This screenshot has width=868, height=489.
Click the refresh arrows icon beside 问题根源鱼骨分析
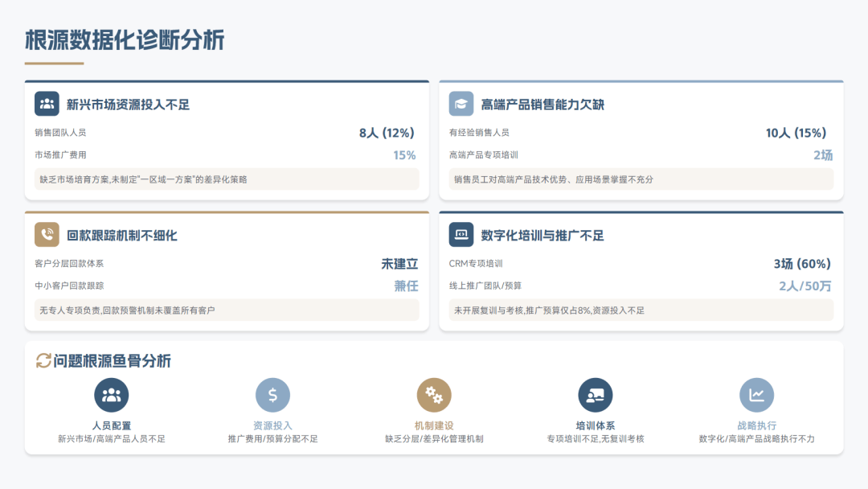(43, 361)
